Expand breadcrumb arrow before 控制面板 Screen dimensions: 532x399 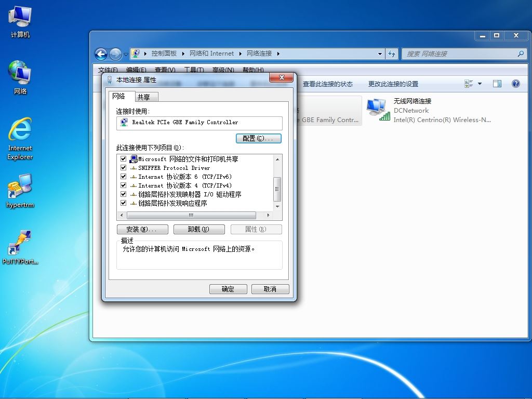pyautogui.click(x=145, y=54)
